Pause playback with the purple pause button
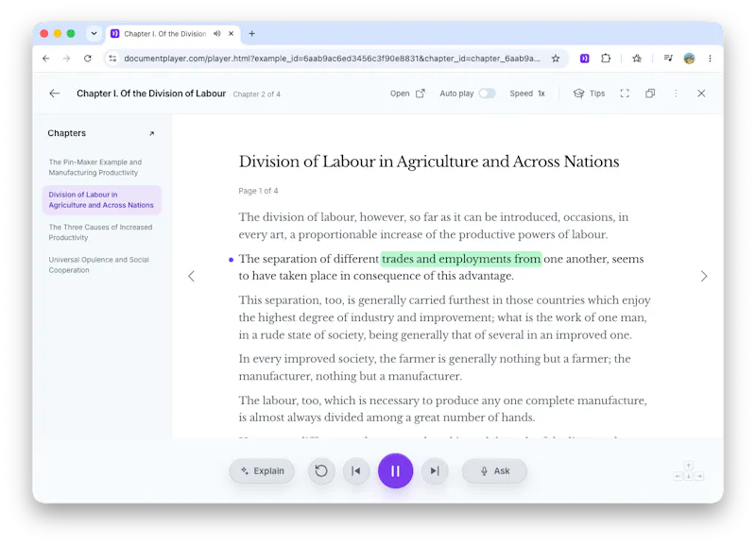The width and height of the screenshot is (756, 546). click(x=395, y=470)
